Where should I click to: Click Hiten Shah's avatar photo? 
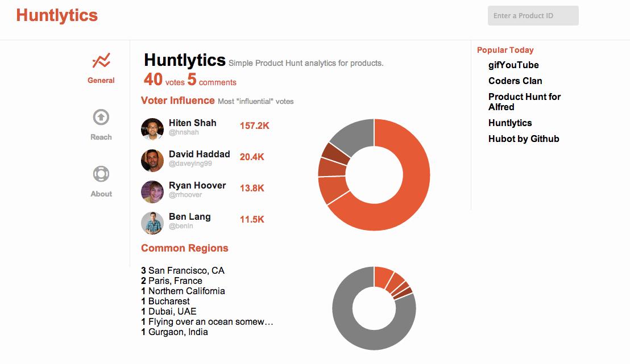[152, 129]
